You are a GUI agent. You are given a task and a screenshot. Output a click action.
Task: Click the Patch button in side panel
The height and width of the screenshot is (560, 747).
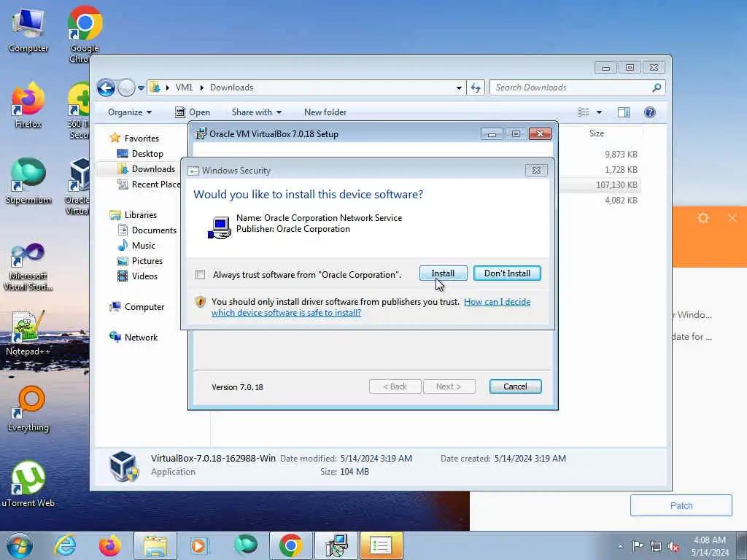point(681,505)
